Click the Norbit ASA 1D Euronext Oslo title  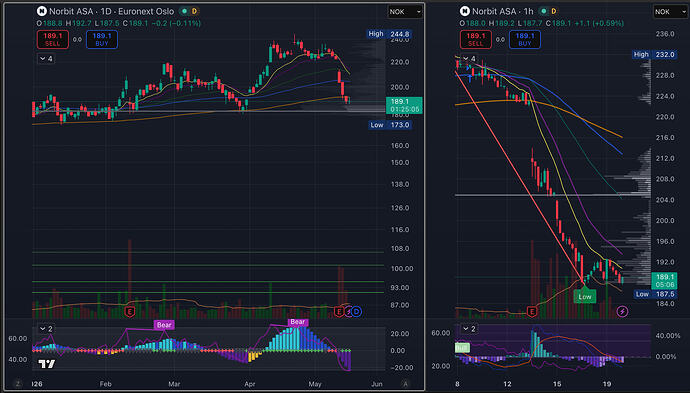(x=111, y=11)
